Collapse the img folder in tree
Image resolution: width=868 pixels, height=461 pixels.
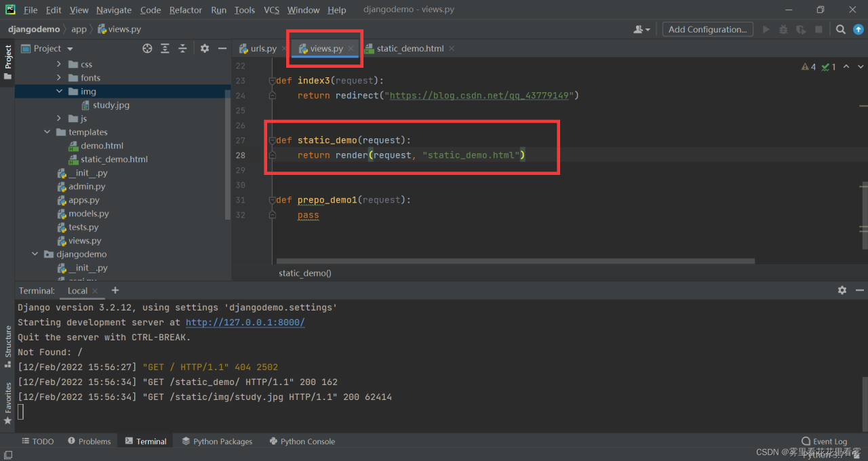click(59, 92)
